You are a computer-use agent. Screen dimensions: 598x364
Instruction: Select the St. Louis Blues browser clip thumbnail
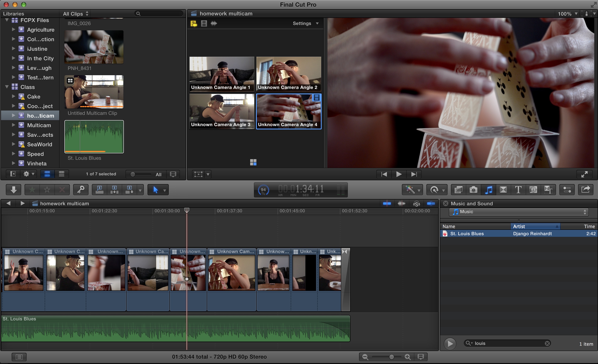click(94, 137)
